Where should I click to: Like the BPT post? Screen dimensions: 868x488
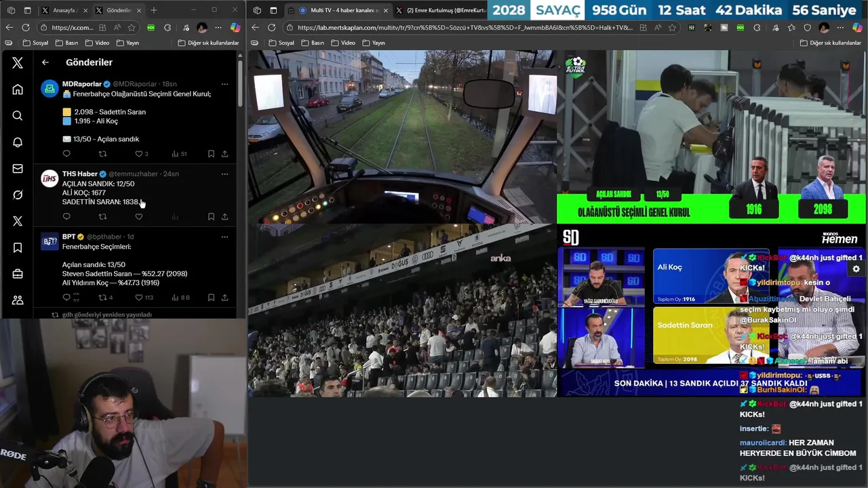pos(138,298)
